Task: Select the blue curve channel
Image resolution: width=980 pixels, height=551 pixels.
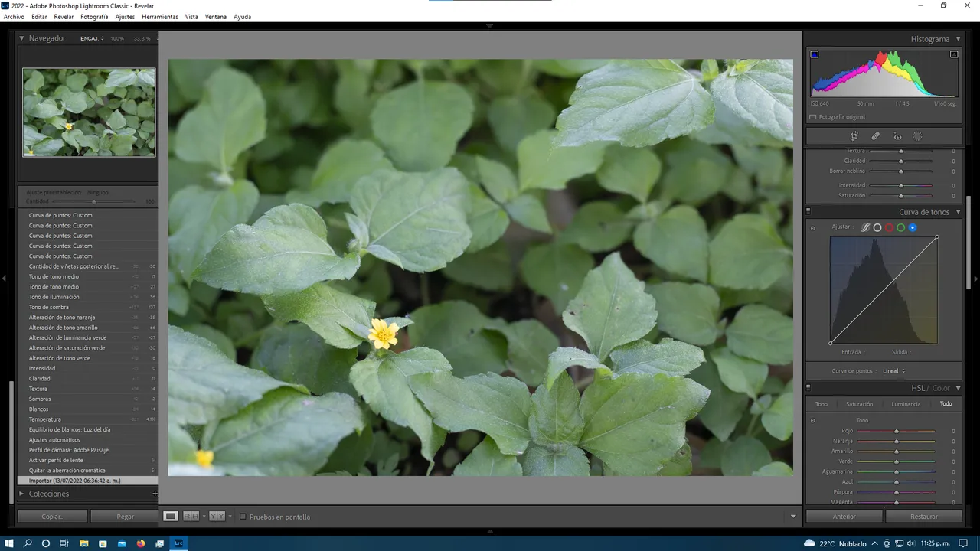Action: pyautogui.click(x=912, y=227)
